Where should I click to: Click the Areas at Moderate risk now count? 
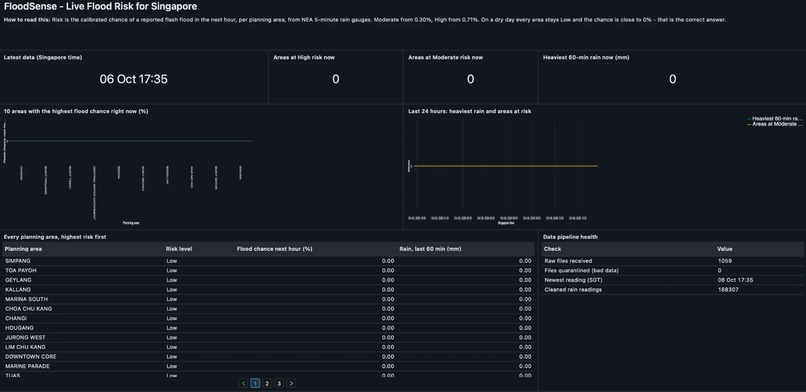pos(470,79)
